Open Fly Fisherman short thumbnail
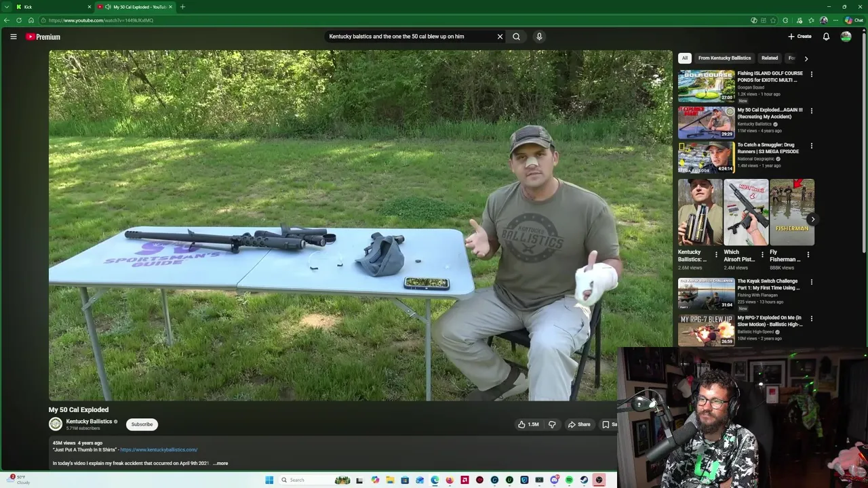 point(792,212)
